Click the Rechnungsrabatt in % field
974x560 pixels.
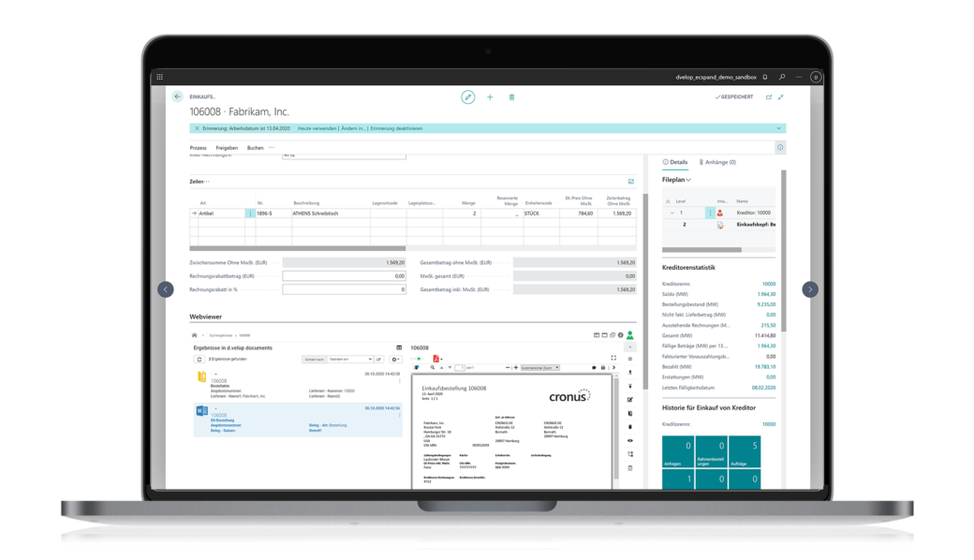pyautogui.click(x=344, y=289)
